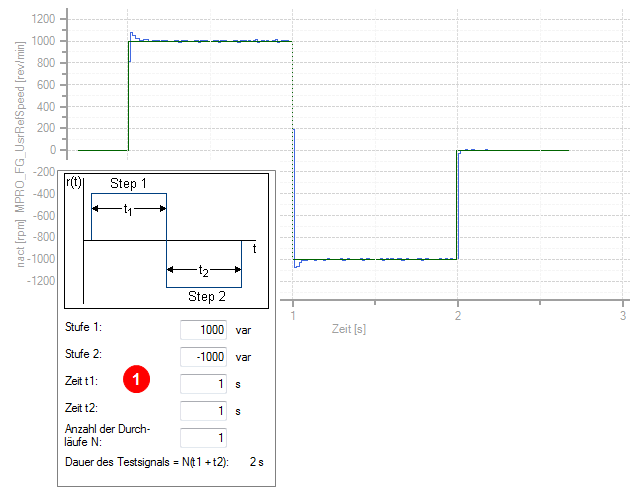Click the blue undershoot dip below -1000

(296, 265)
